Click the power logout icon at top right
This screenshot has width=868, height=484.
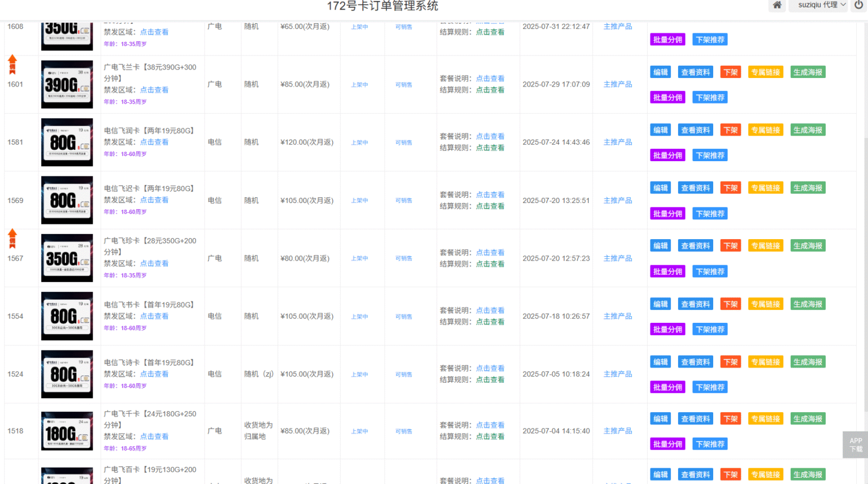click(x=859, y=5)
